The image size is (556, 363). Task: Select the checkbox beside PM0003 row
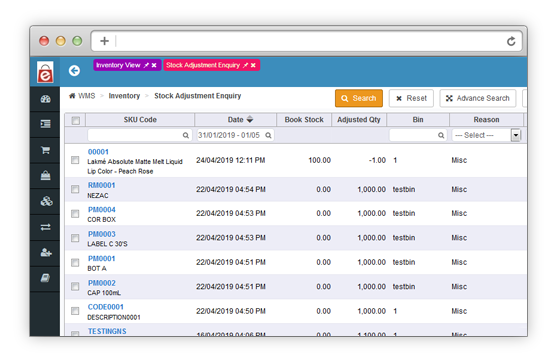point(75,238)
